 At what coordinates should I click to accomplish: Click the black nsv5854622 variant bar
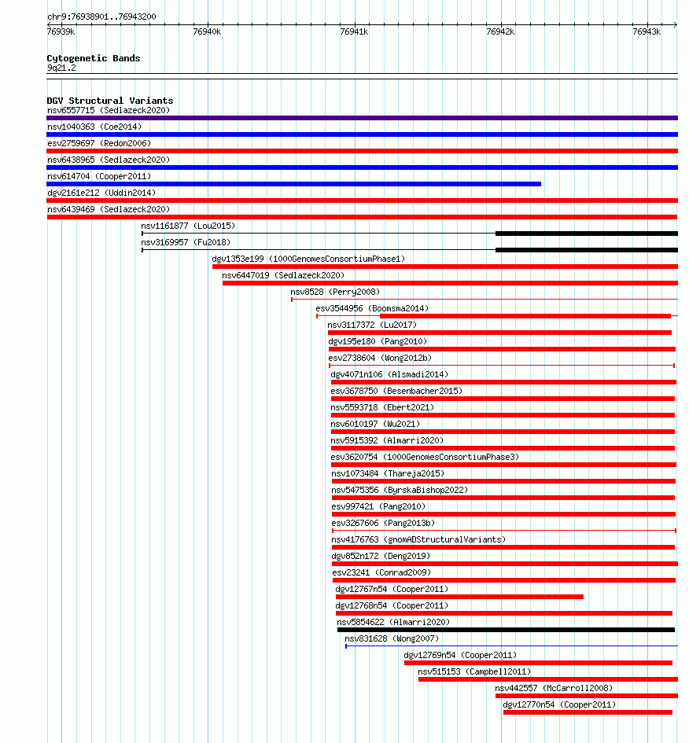507,631
